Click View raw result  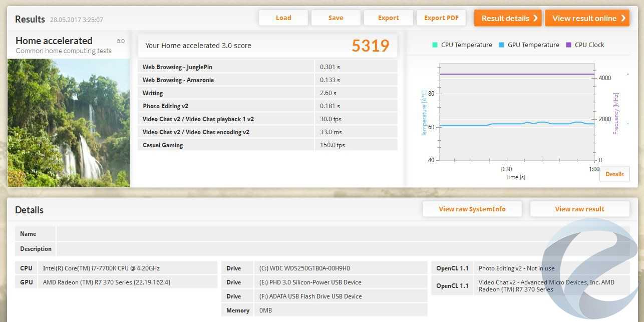579,209
